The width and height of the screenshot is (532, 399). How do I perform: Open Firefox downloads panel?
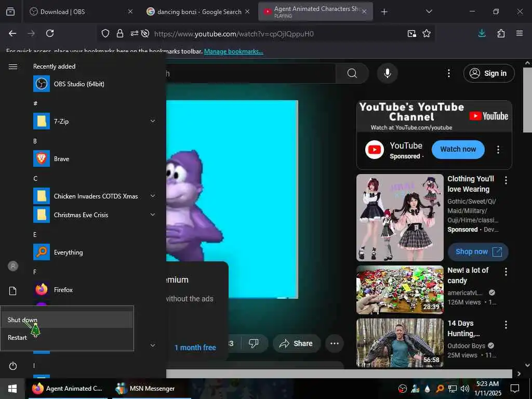point(482,33)
